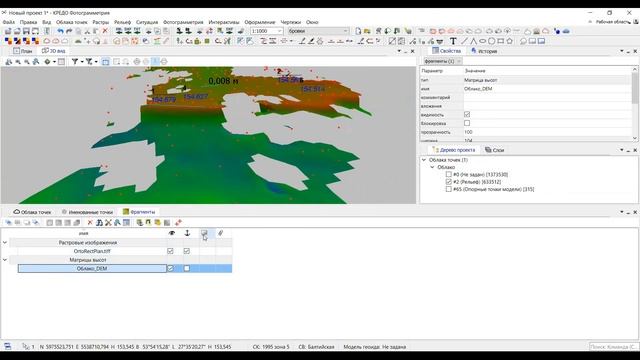Enable anchor checkbox for Облако_DEM row
Image resolution: width=640 pixels, height=360 pixels.
(x=187, y=268)
